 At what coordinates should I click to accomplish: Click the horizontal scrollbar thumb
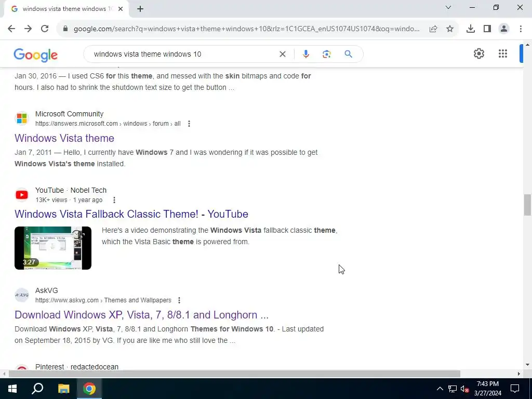click(x=234, y=374)
